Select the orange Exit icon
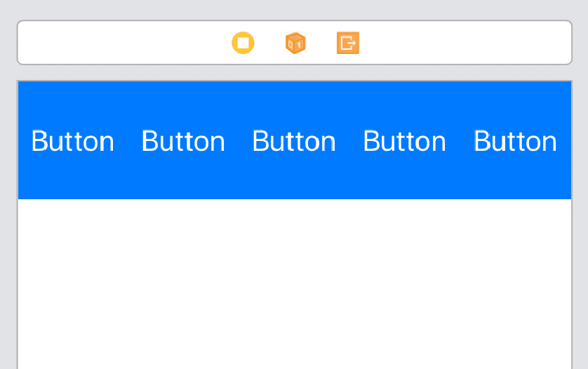Image resolution: width=588 pixels, height=369 pixels. click(x=348, y=43)
